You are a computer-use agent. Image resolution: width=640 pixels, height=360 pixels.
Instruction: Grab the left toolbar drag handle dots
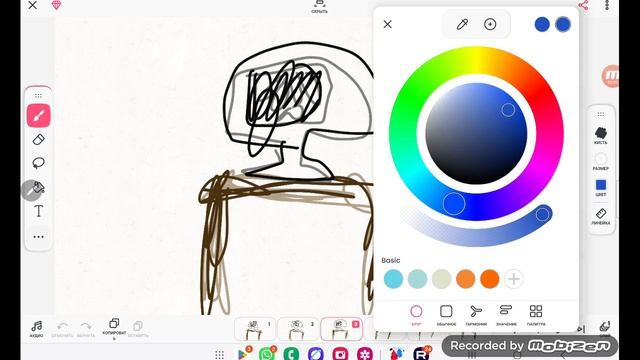tap(38, 96)
